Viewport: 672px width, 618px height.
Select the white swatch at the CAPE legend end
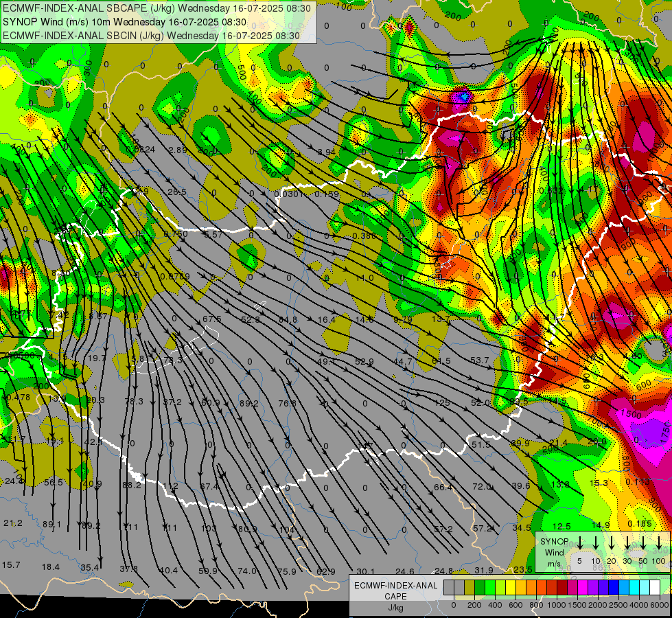click(655, 587)
